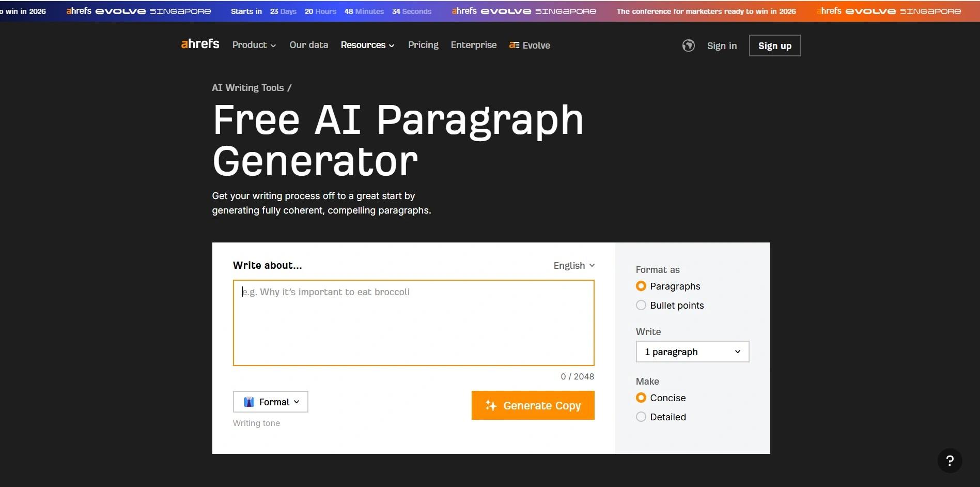
Task: Click the flag icon in the writing tone selector
Action: coord(250,402)
